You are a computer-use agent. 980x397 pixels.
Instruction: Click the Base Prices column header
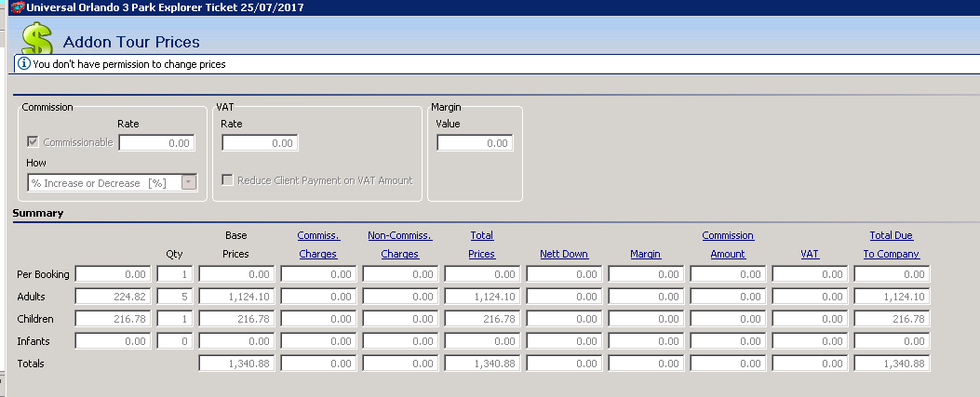(236, 245)
